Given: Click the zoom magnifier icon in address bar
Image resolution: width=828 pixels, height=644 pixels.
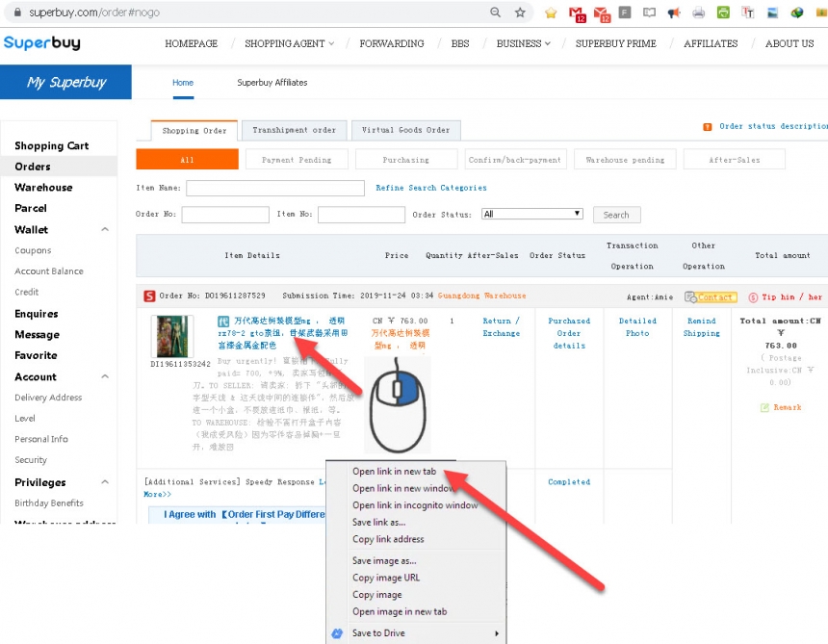Looking at the screenshot, I should coord(495,13).
